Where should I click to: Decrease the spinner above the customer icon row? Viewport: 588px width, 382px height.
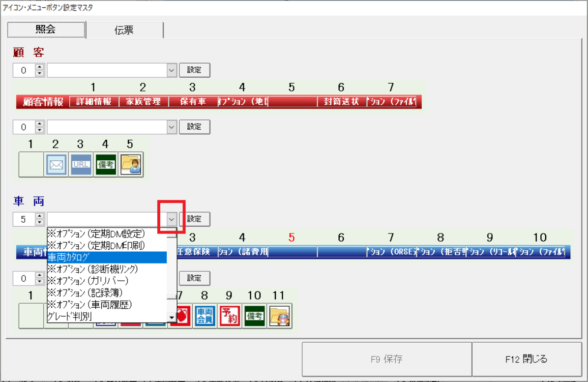39,130
